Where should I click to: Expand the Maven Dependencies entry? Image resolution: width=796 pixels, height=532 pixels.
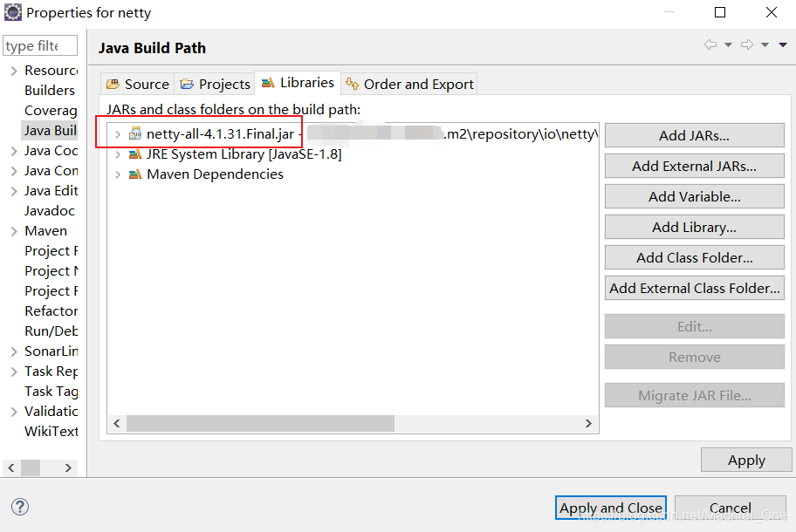[x=118, y=175]
